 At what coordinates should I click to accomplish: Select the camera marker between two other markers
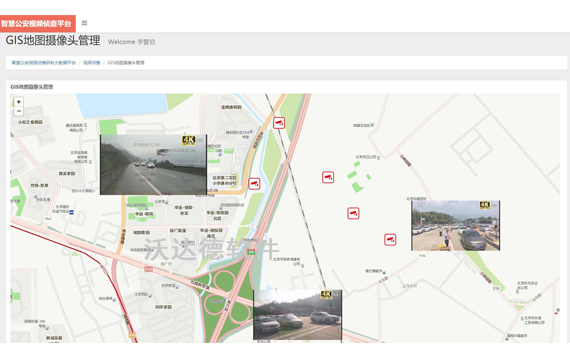point(353,213)
